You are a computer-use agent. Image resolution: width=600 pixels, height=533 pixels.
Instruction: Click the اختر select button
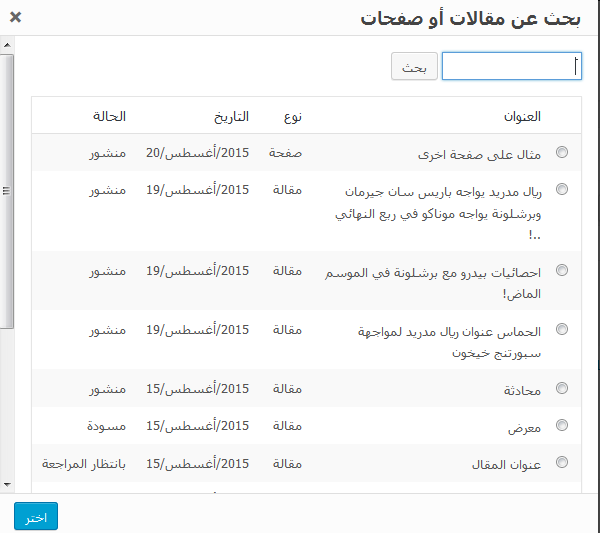tap(36, 517)
